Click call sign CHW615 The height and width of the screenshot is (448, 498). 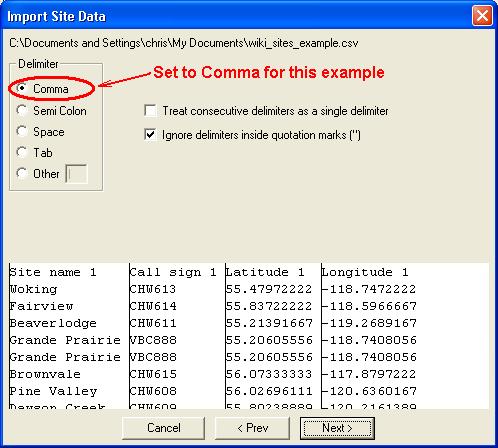pyautogui.click(x=153, y=374)
